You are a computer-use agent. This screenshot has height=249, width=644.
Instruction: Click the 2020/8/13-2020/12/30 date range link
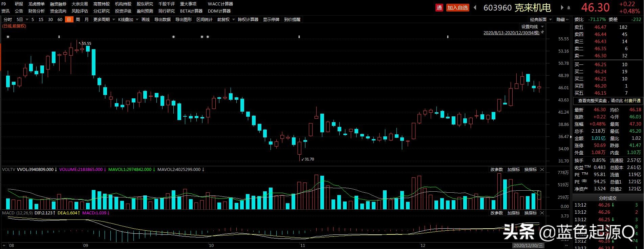point(511,33)
